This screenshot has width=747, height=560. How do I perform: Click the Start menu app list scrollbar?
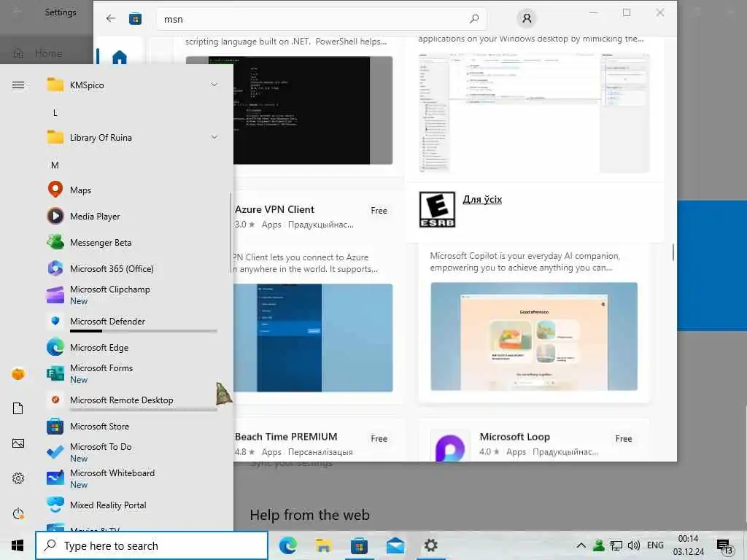[231, 233]
